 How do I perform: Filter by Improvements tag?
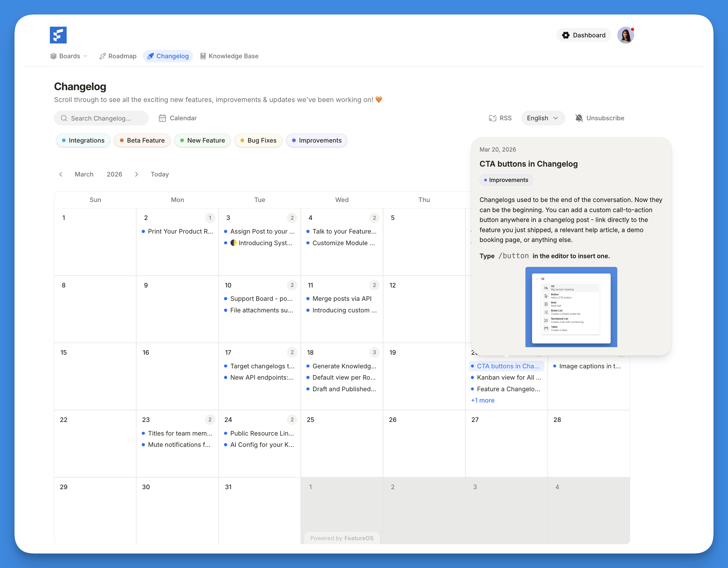click(x=317, y=140)
